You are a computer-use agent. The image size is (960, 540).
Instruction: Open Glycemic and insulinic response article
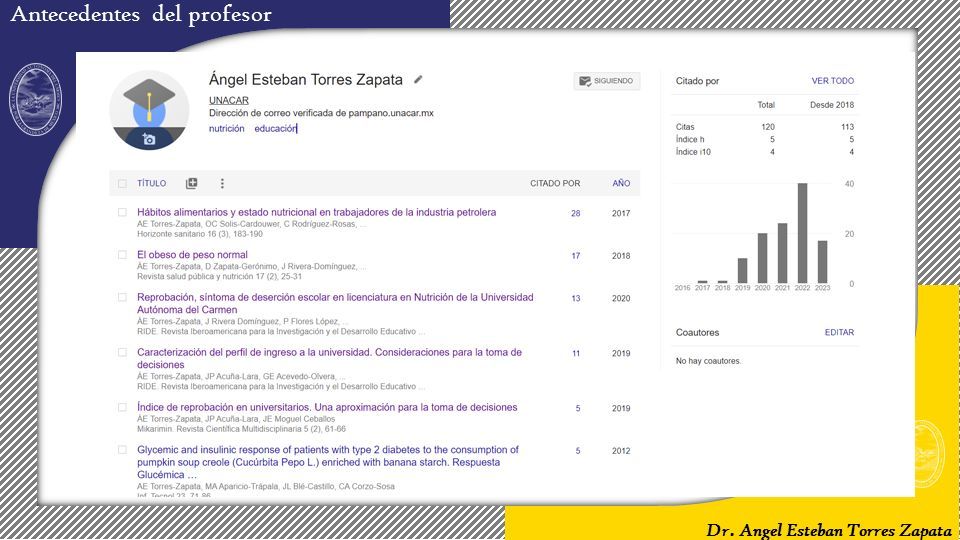click(x=328, y=462)
